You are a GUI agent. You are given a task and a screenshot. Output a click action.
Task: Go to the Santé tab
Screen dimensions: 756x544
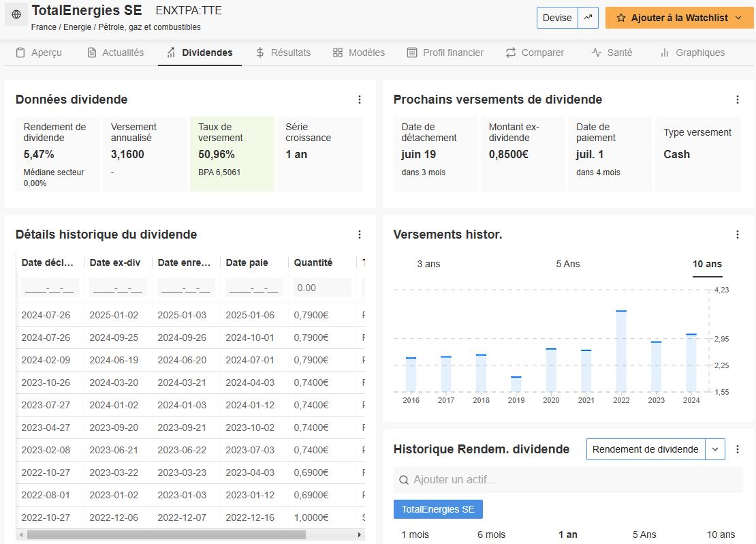click(612, 52)
